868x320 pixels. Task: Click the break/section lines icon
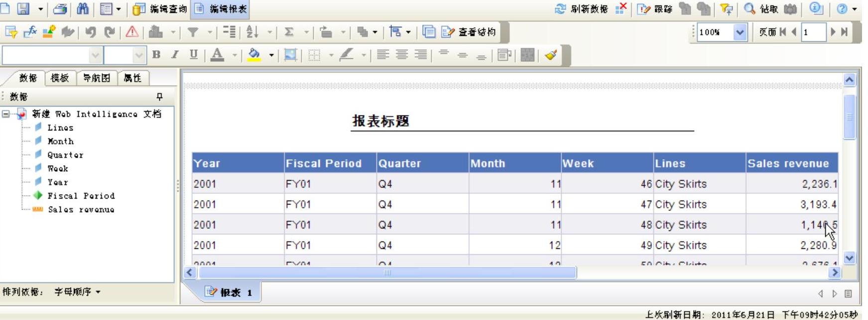point(229,32)
